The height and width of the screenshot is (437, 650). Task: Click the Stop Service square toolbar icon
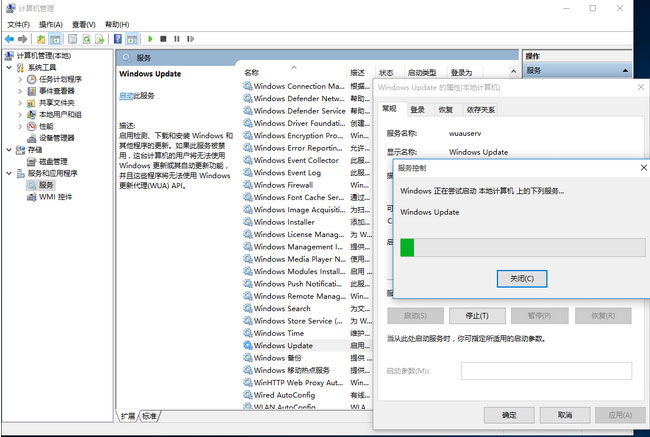[x=163, y=39]
